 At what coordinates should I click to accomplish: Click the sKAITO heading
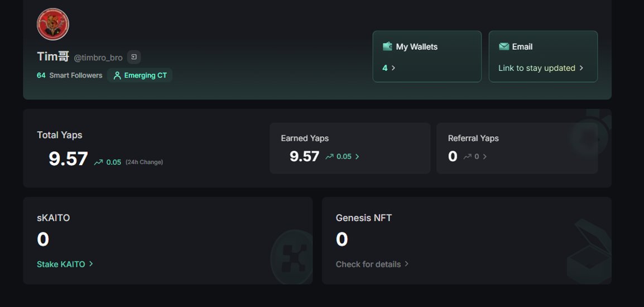coord(54,218)
